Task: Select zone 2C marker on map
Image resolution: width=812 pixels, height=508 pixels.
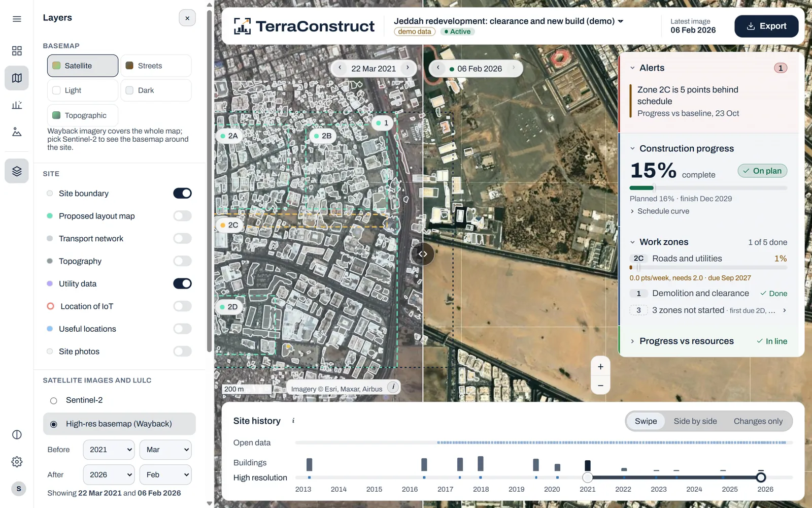Action: click(228, 225)
